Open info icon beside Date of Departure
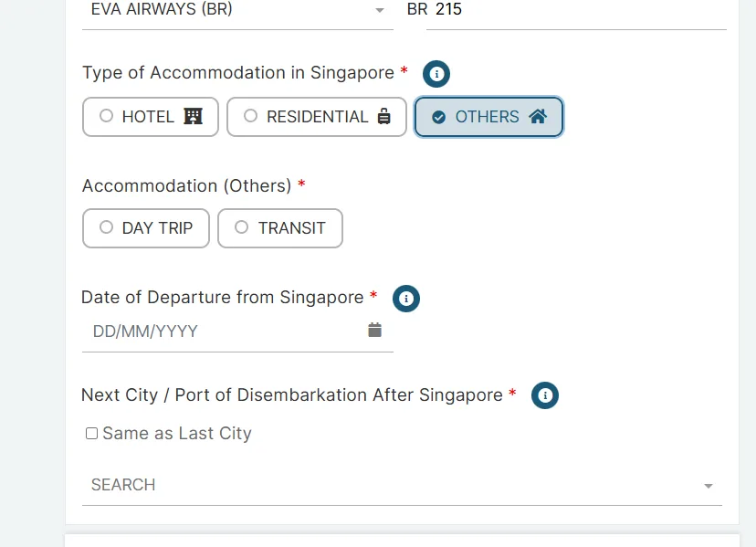This screenshot has height=547, width=756. click(x=406, y=299)
